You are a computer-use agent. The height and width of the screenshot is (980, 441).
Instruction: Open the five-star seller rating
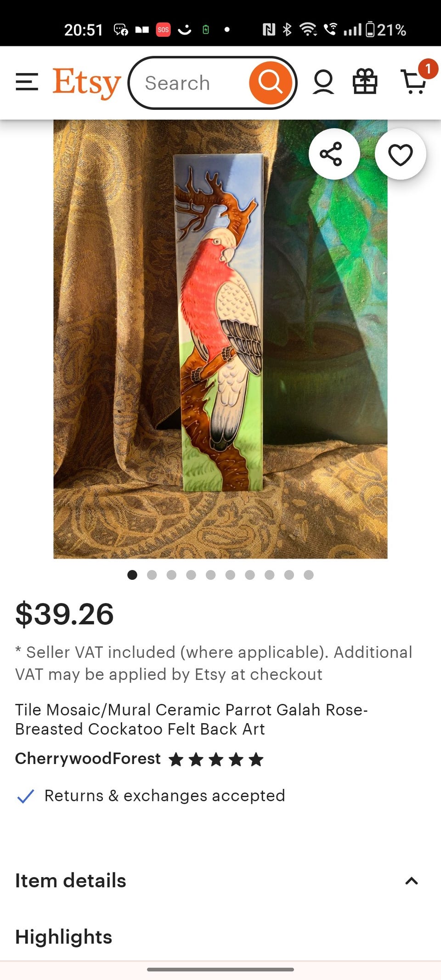(216, 759)
